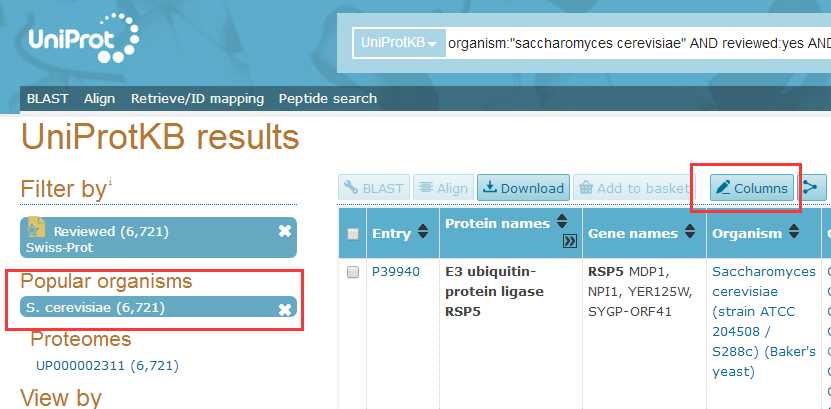Open Peptide search

point(328,99)
